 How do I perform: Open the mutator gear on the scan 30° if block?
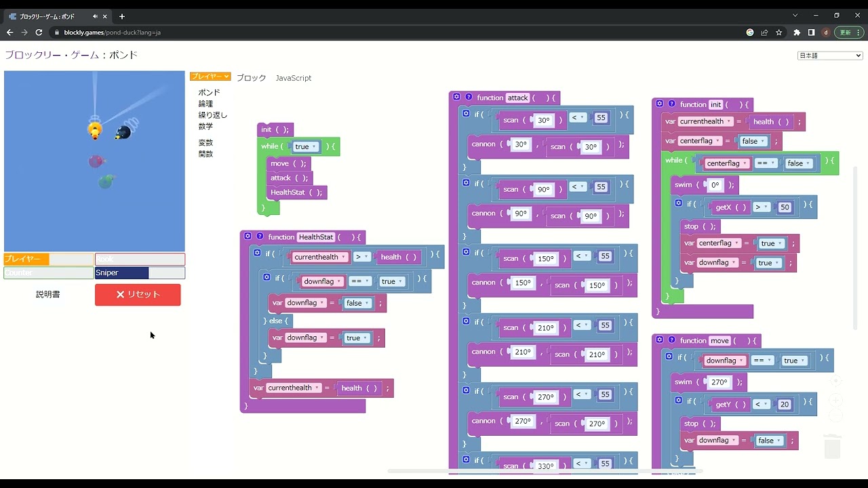click(x=467, y=114)
